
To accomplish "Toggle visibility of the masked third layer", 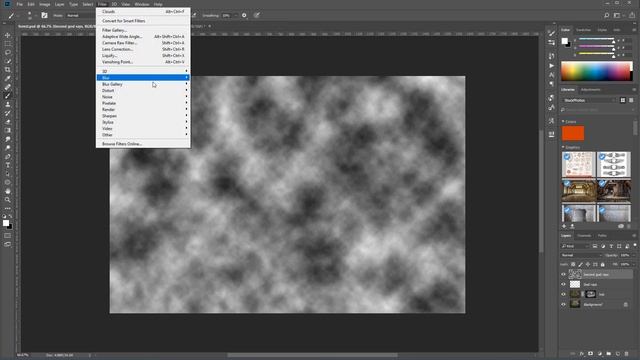I will (x=564, y=294).
